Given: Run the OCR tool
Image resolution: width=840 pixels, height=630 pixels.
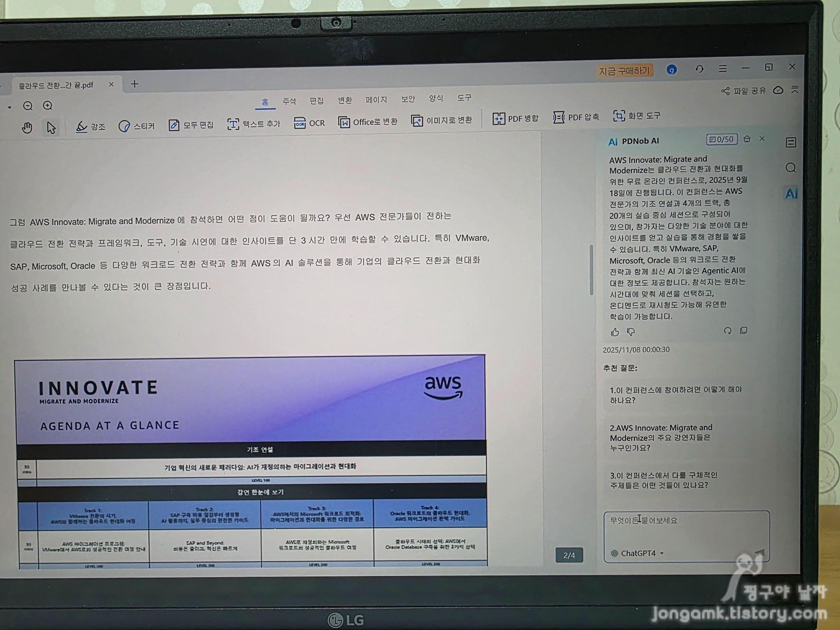Looking at the screenshot, I should pos(309,123).
